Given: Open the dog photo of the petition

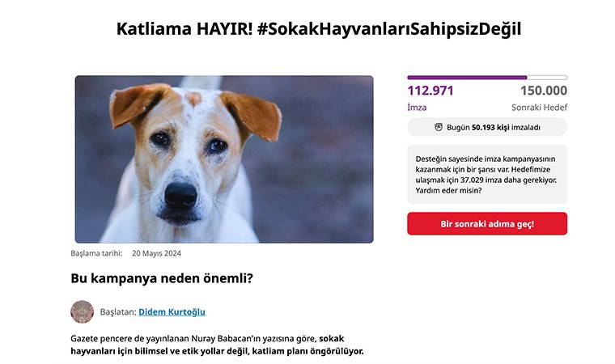Looking at the screenshot, I should 224,159.
